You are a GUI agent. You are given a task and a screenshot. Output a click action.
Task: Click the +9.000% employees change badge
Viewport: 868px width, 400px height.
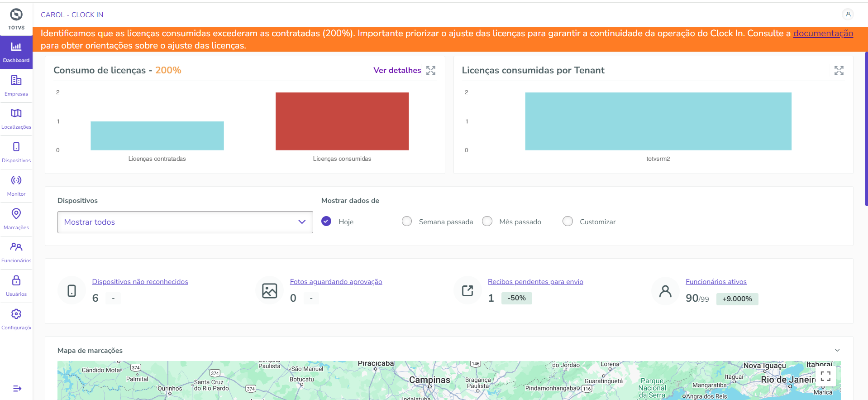coord(737,299)
